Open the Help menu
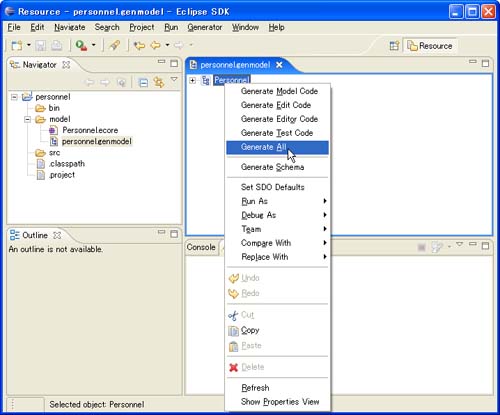The height and width of the screenshot is (415, 500). (276, 28)
